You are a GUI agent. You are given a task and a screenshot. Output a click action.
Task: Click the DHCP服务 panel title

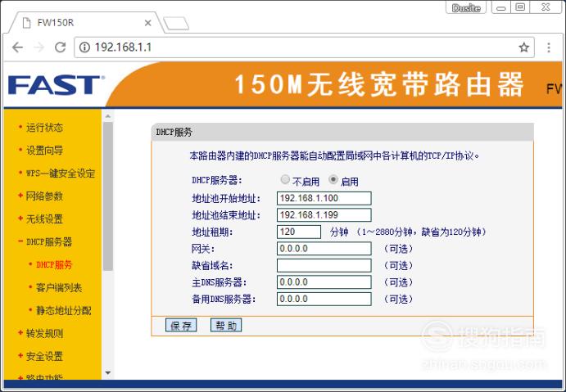coord(174,132)
